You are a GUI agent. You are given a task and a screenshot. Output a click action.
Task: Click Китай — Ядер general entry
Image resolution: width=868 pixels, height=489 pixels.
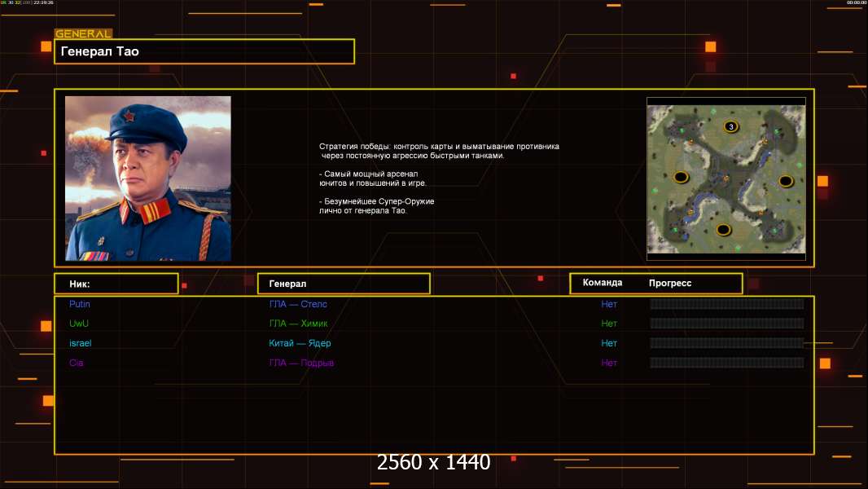pyautogui.click(x=300, y=343)
